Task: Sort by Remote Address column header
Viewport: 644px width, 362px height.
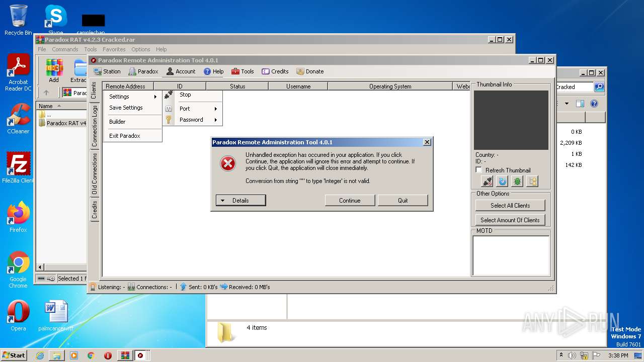Action: pos(128,86)
